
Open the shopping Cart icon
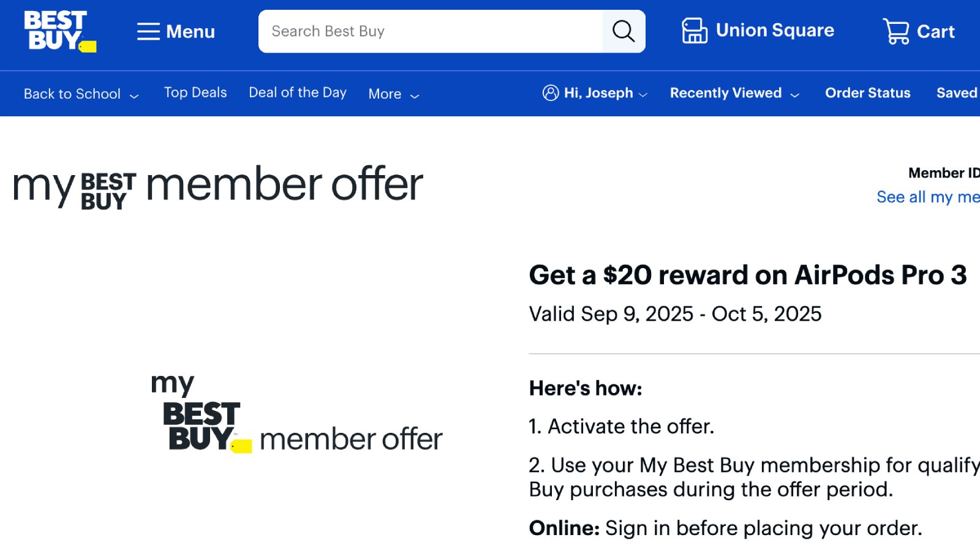tap(896, 31)
